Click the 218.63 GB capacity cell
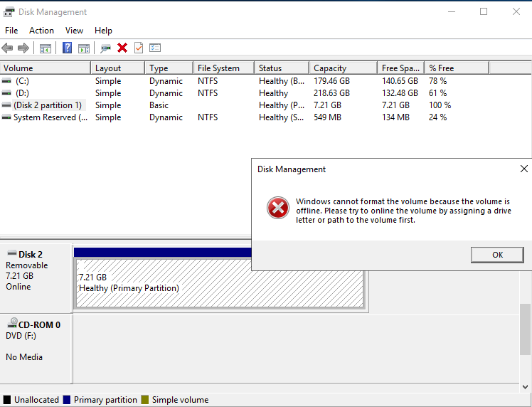Image resolution: width=532 pixels, height=407 pixels. (331, 93)
